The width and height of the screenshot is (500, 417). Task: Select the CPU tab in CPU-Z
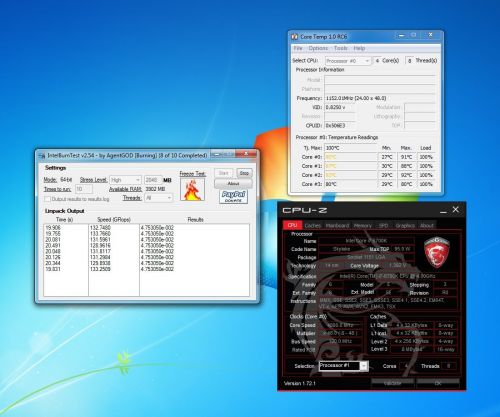pyautogui.click(x=292, y=225)
